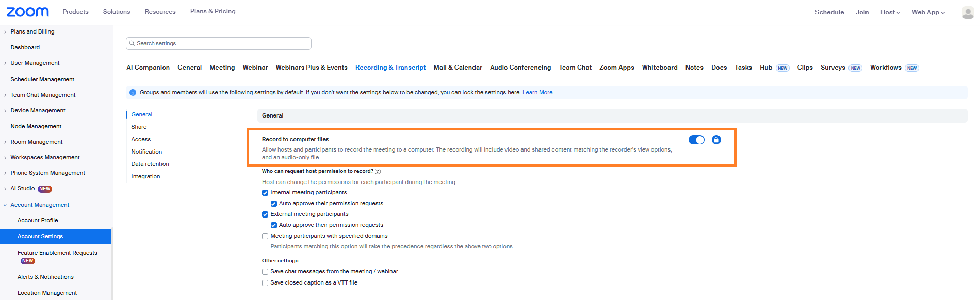Click the search magnifier icon
Viewport: 980px width, 300px height.
coord(132,43)
